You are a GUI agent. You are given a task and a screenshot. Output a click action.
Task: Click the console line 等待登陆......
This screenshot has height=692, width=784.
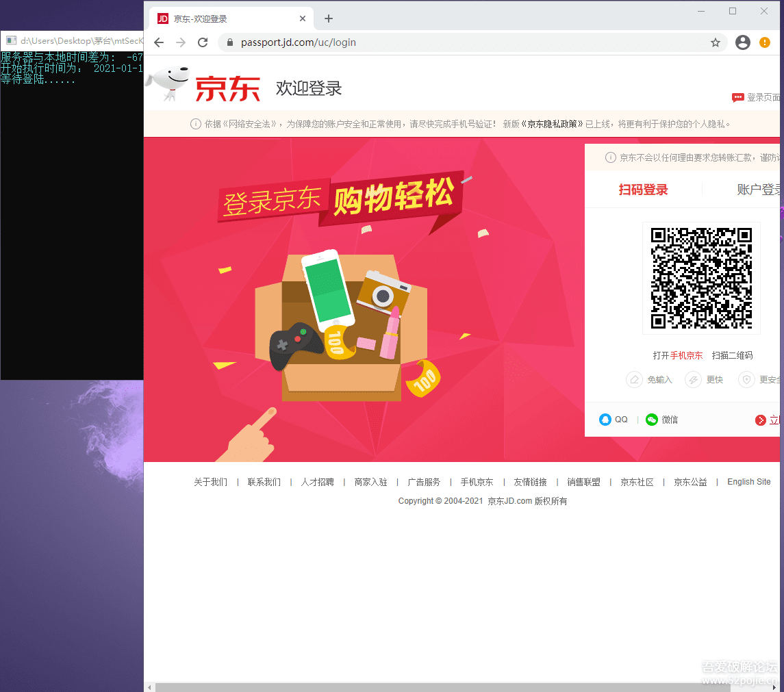(x=38, y=79)
